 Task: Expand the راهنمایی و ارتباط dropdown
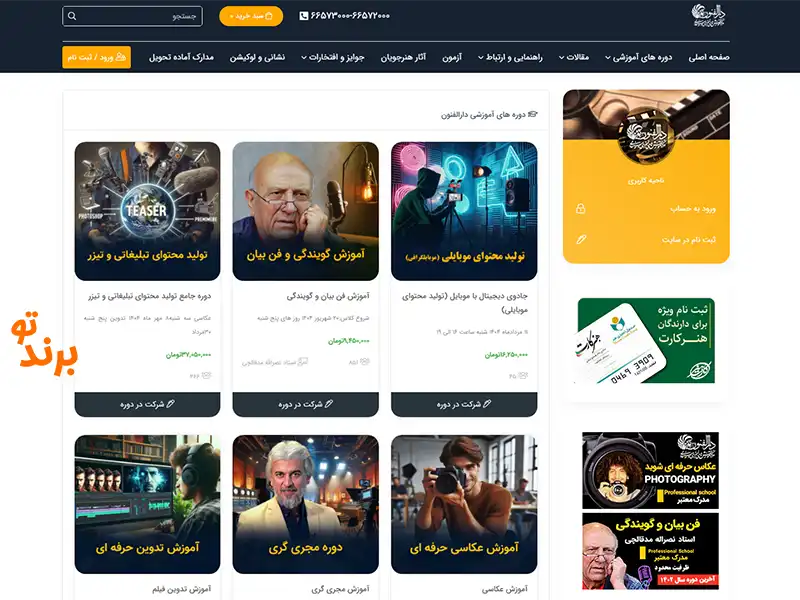click(510, 57)
